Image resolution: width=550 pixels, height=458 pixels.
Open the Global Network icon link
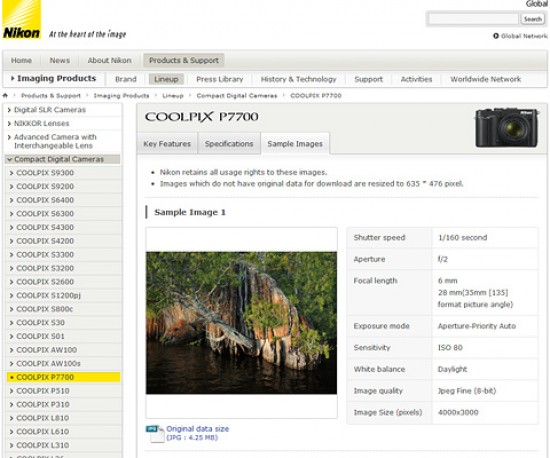pyautogui.click(x=496, y=36)
